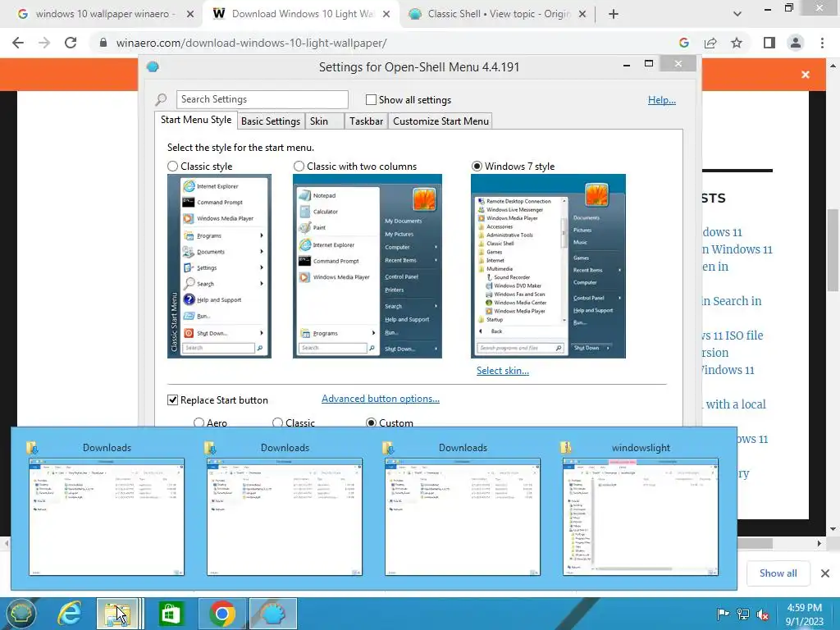Viewport: 840px width, 630px height.
Task: Open browser side panel icon
Action: [769, 43]
